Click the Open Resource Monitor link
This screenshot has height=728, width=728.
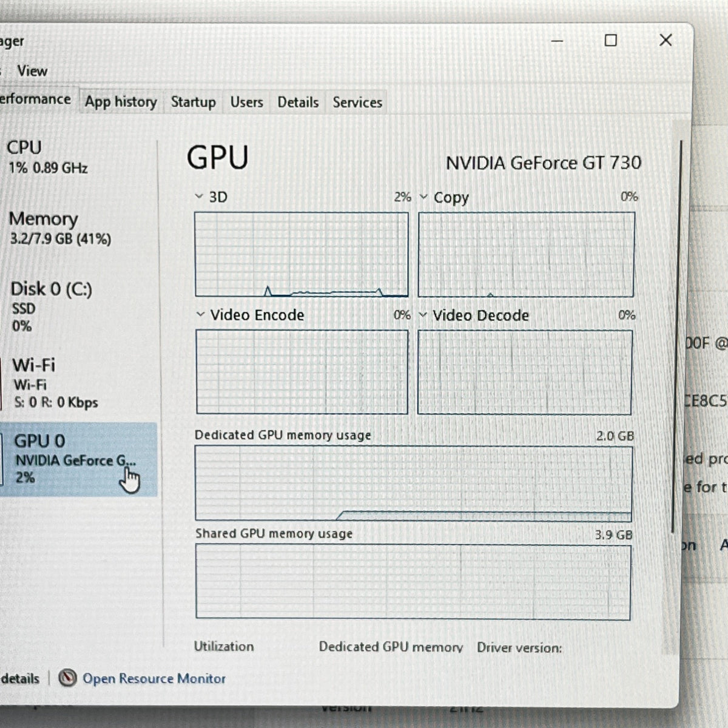pos(154,678)
